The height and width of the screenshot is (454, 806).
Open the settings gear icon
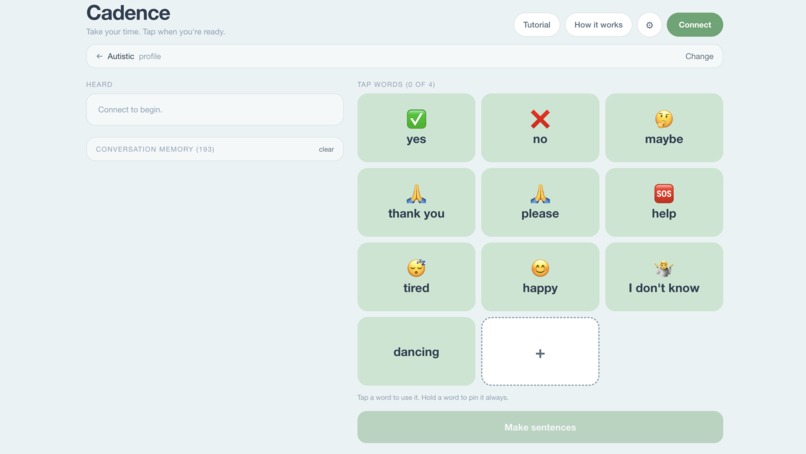coord(649,25)
